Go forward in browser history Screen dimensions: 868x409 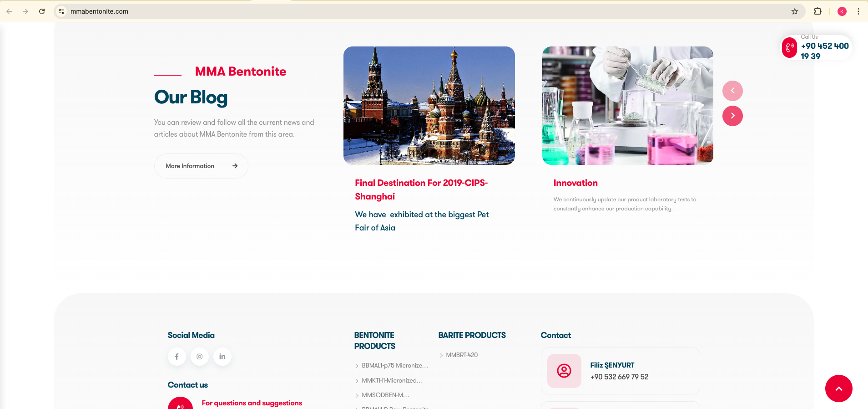[25, 11]
